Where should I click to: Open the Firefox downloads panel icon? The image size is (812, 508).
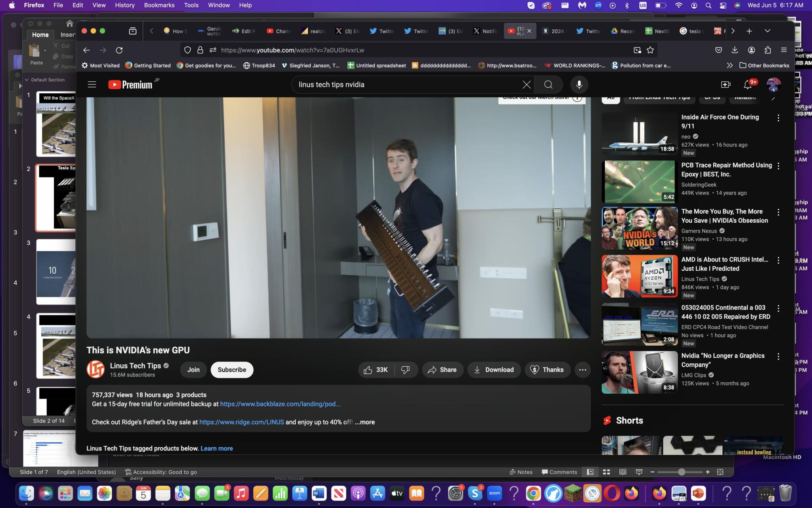coord(735,50)
